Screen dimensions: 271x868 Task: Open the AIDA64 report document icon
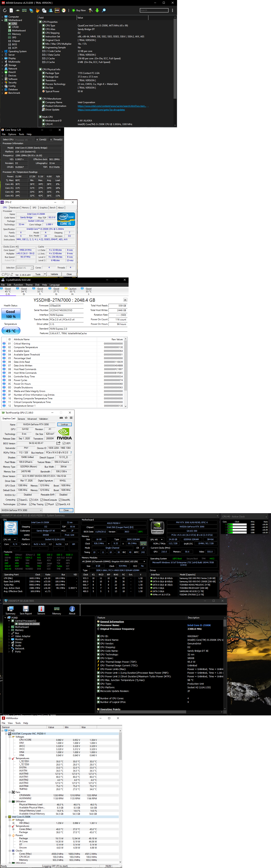click(11, 10)
